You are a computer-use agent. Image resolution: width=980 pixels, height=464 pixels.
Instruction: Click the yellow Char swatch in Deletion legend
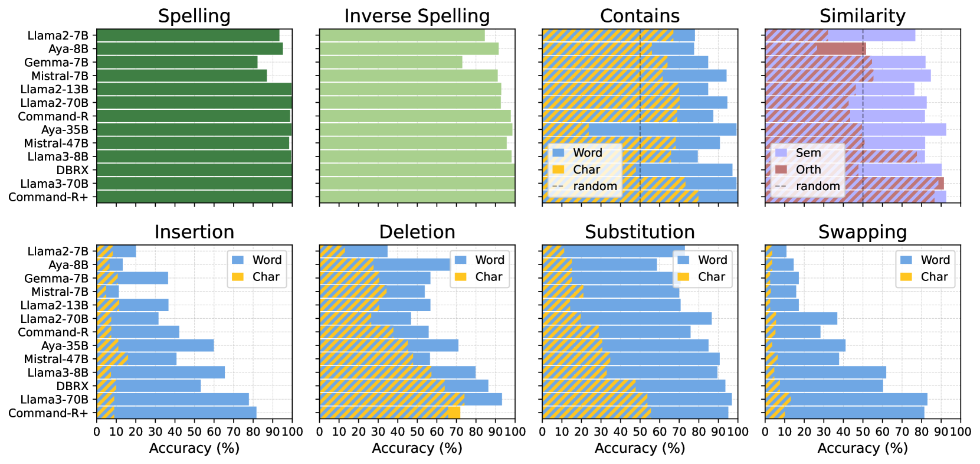point(461,277)
